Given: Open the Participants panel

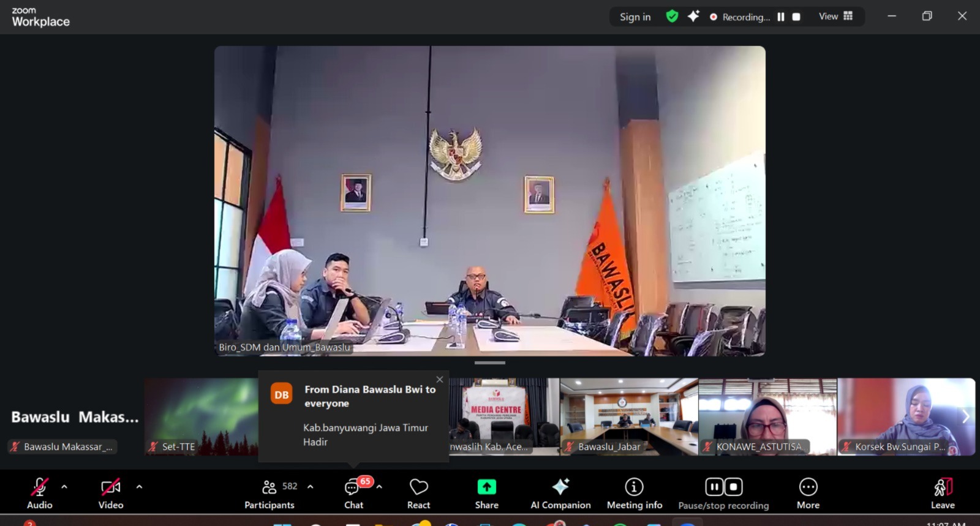Looking at the screenshot, I should [269, 494].
